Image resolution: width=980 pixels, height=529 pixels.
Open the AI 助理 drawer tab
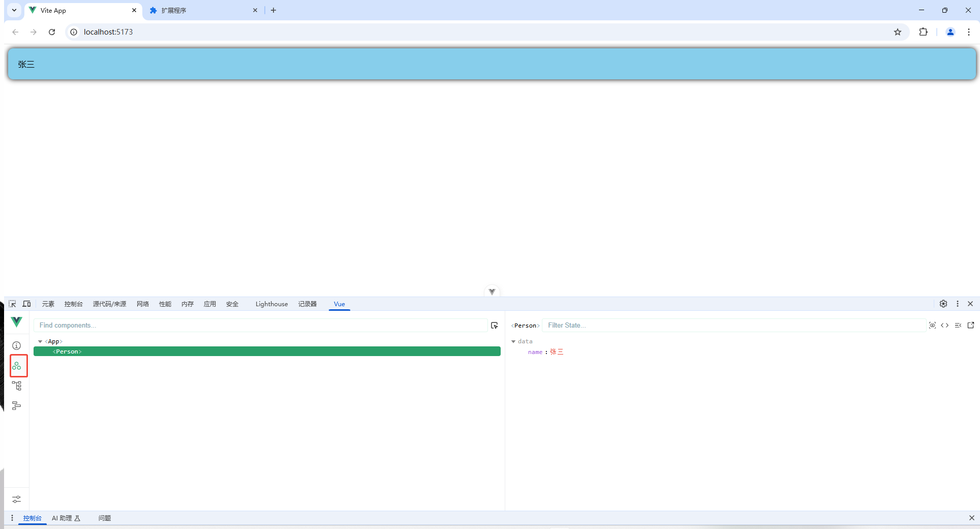coord(66,518)
